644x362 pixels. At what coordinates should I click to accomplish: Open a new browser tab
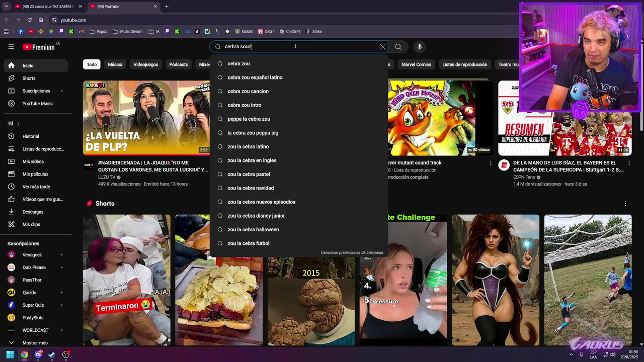pos(167,7)
